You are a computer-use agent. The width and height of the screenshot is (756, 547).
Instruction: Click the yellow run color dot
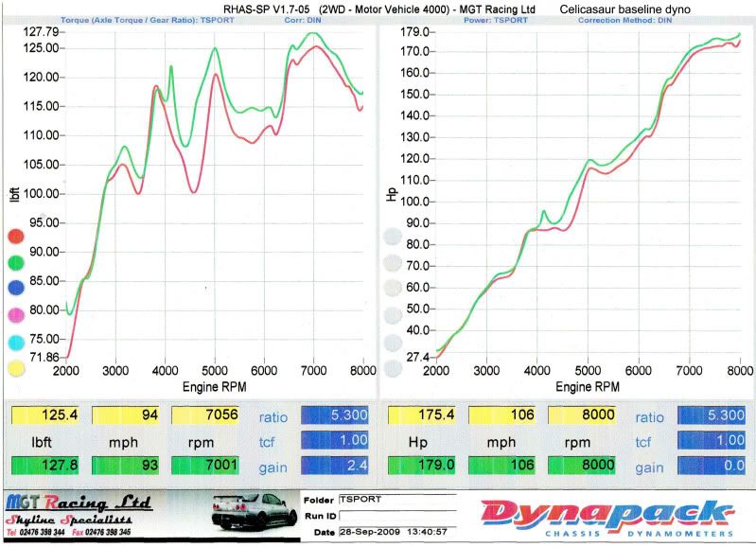point(16,368)
